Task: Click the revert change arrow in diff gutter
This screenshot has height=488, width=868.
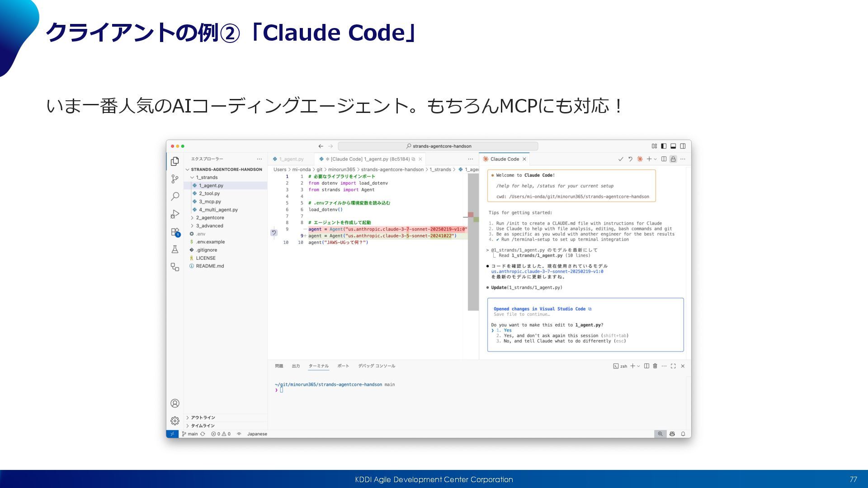Action: coord(274,233)
